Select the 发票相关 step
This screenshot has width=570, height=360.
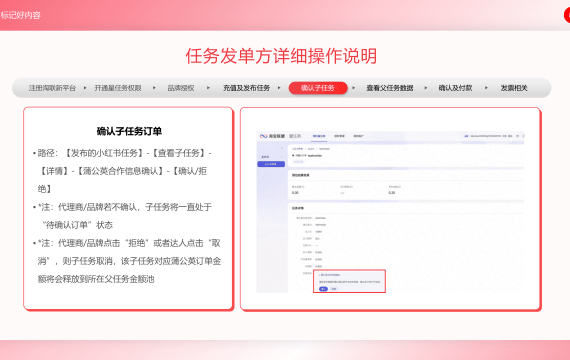coord(514,88)
